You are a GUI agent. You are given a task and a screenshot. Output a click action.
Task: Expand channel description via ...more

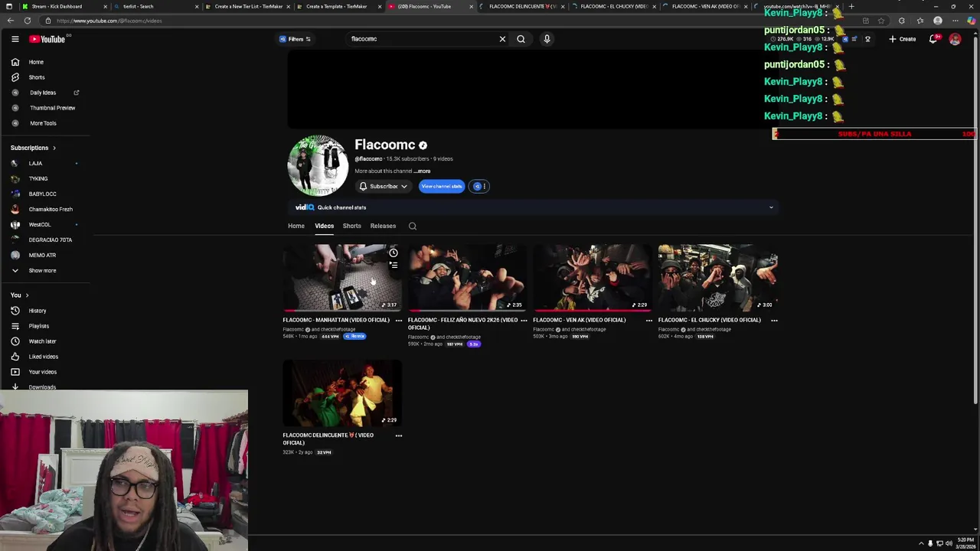[x=423, y=171]
